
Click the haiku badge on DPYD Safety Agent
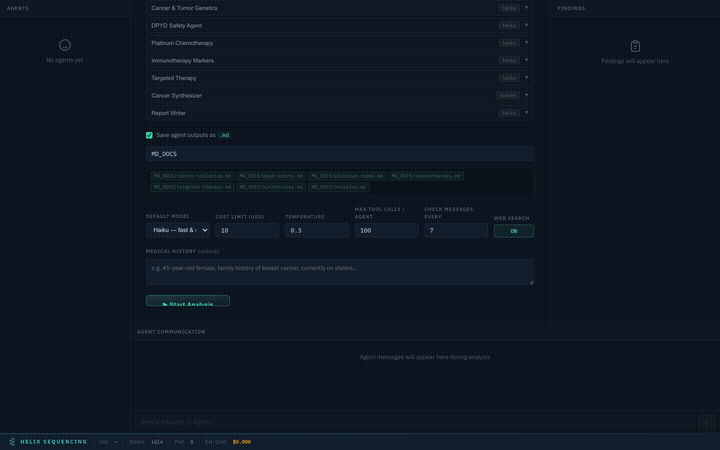click(x=509, y=26)
